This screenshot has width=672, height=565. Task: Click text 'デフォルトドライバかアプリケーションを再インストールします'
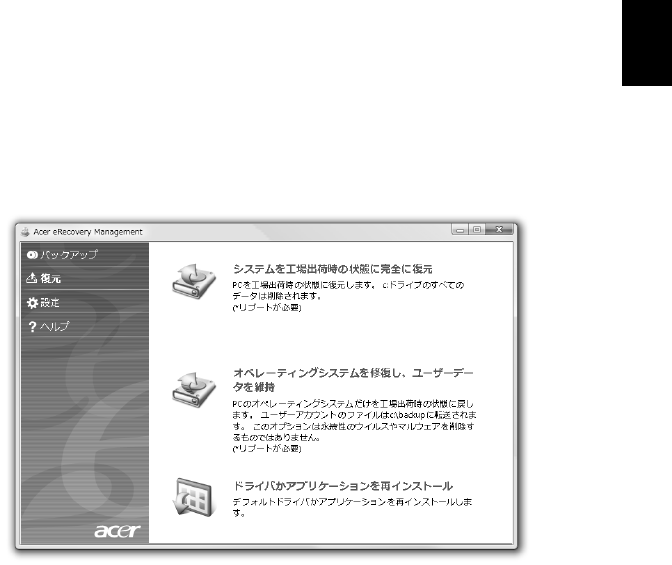[x=352, y=507]
